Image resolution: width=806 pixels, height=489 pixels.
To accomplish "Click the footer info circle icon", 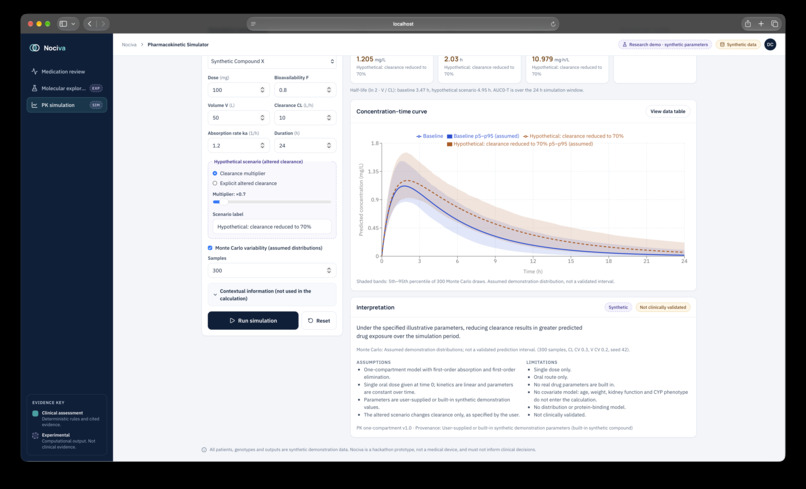I will (204, 450).
